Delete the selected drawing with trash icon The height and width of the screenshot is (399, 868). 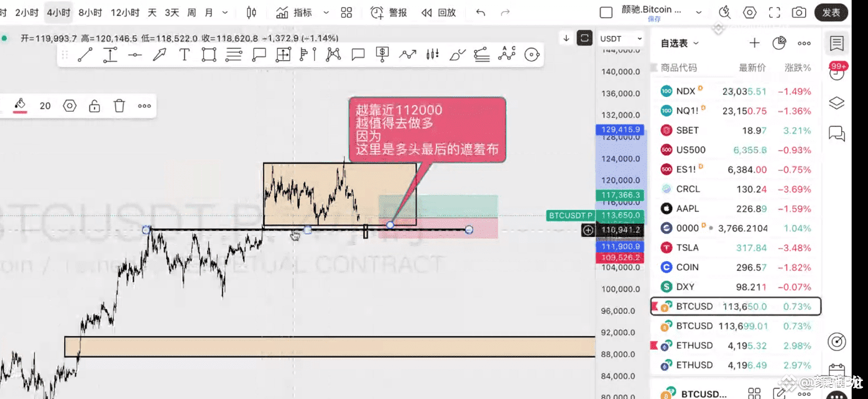pyautogui.click(x=119, y=106)
